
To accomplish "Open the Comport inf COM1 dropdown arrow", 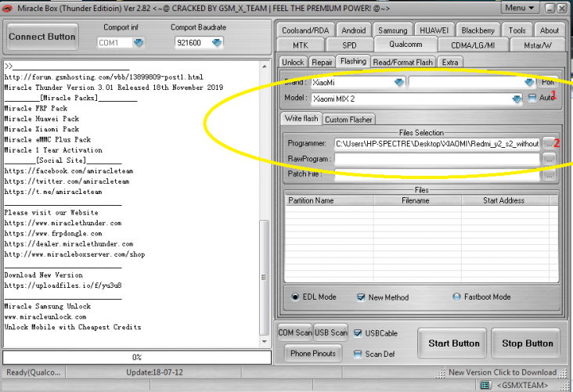I will click(139, 43).
